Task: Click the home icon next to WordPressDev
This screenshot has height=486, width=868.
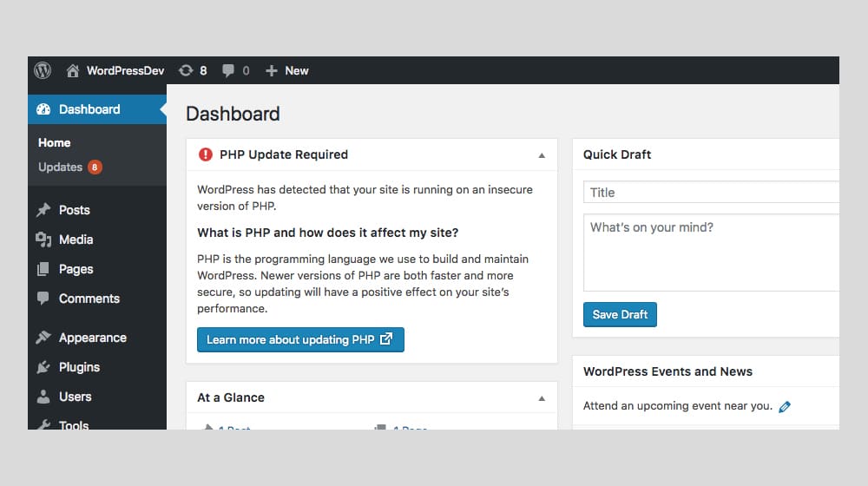Action: 73,70
